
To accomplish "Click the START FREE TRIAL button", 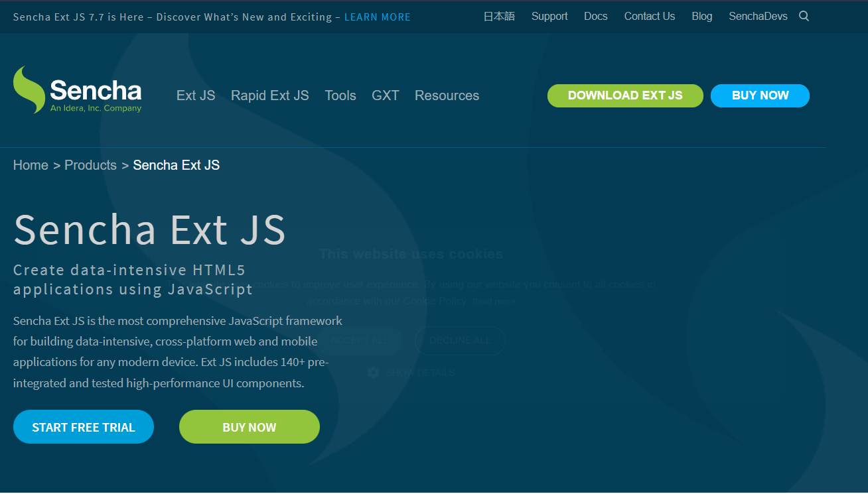I will coord(84,427).
